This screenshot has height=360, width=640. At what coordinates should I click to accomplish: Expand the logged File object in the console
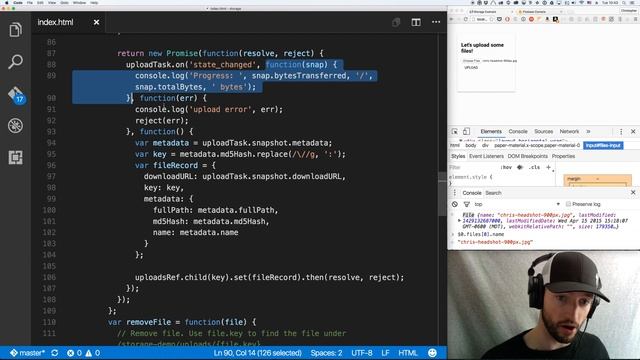pyautogui.click(x=460, y=221)
